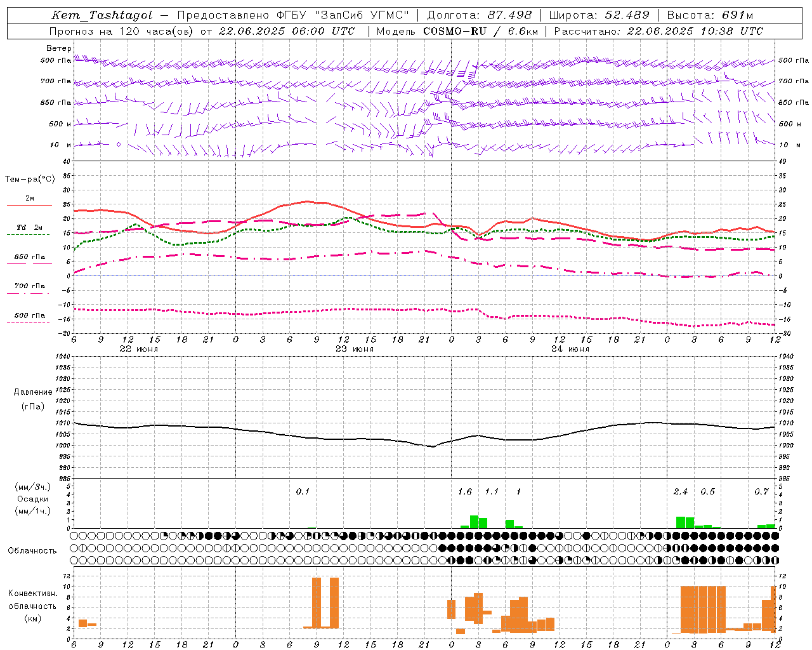Click the 3-hour precipitation value 1.6

click(x=465, y=491)
